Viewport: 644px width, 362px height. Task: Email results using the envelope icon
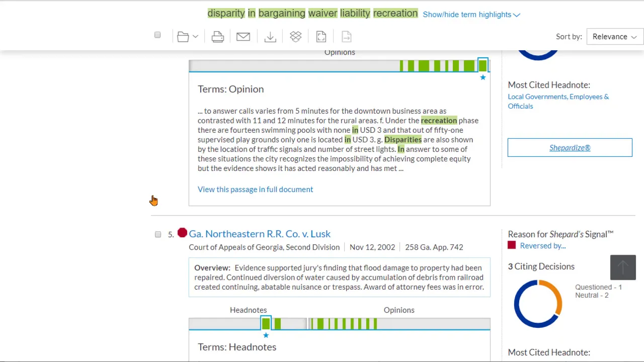[x=244, y=37]
